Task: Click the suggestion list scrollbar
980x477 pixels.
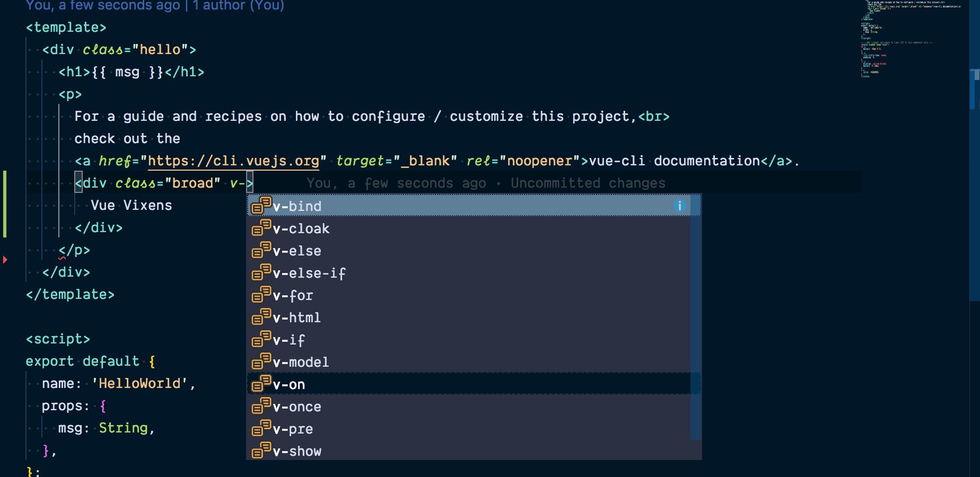Action: point(696,318)
